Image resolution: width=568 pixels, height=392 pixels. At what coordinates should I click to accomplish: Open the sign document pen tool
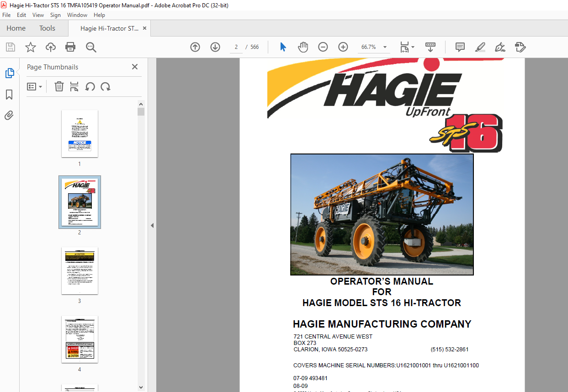coord(500,47)
